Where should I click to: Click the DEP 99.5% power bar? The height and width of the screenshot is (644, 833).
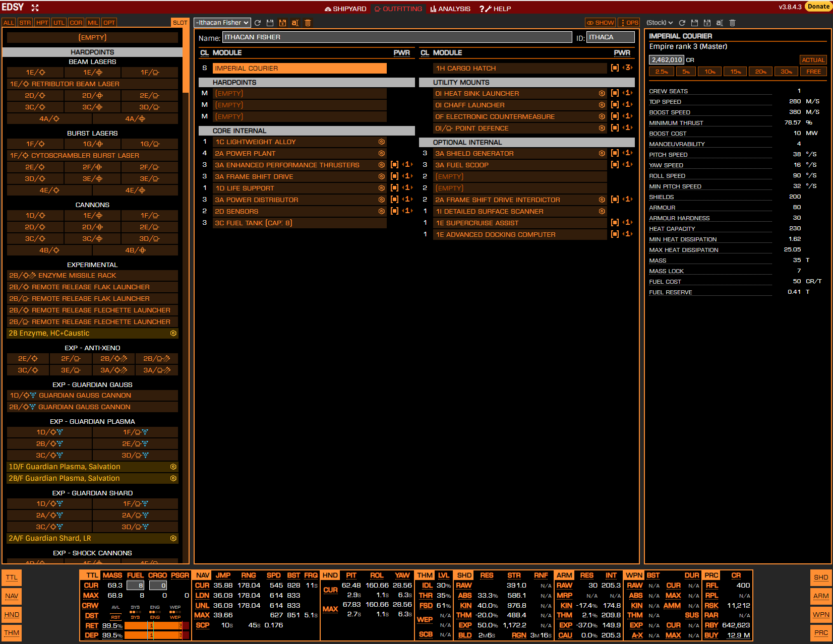pos(157,635)
